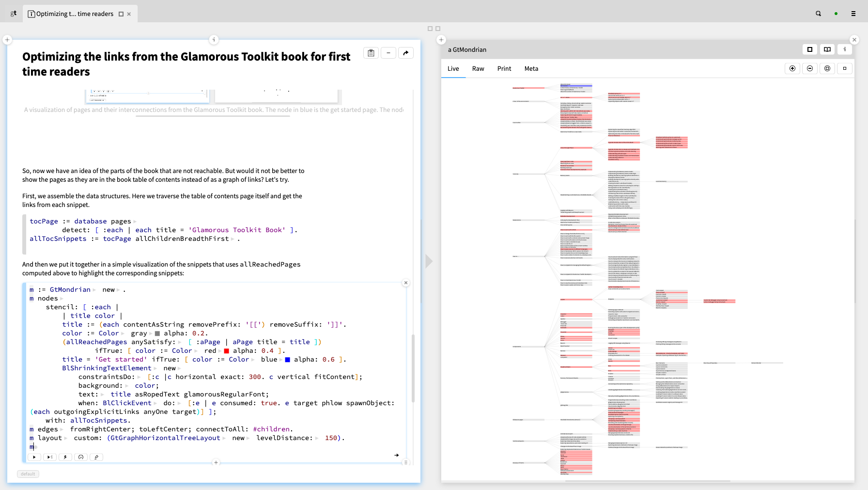Click the red color swatch
Screen dimensions: 868x490
(x=226, y=351)
